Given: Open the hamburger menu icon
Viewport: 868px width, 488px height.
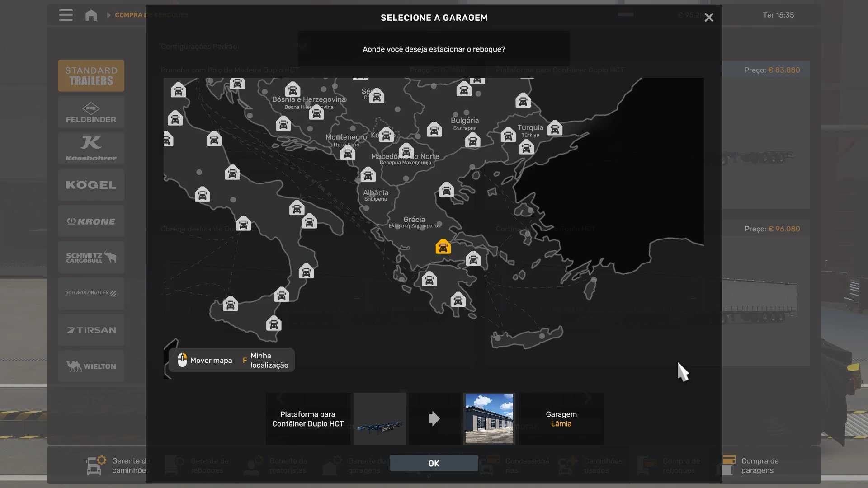Looking at the screenshot, I should click(66, 15).
